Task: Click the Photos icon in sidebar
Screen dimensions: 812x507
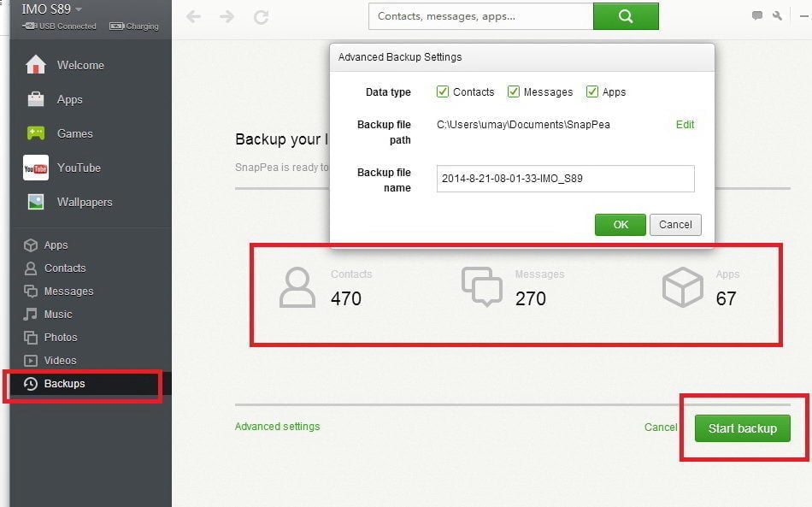Action: (31, 338)
